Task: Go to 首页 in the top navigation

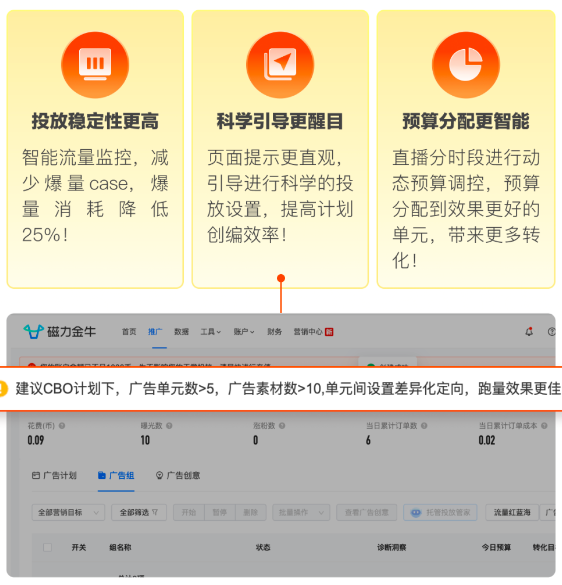Action: [x=129, y=331]
